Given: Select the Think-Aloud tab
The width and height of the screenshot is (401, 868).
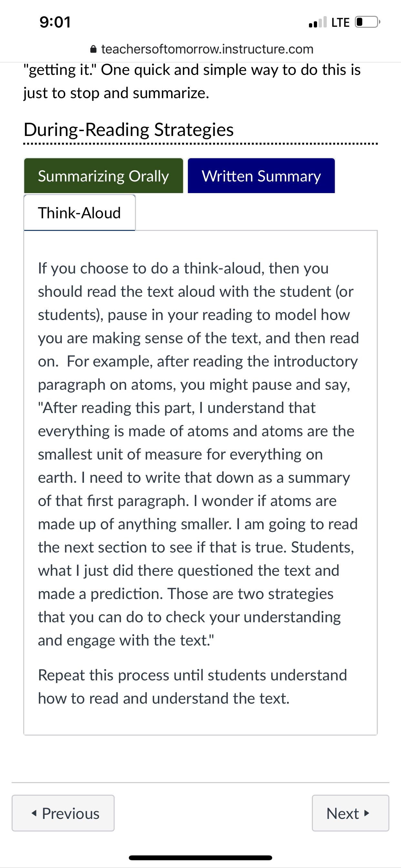Looking at the screenshot, I should tap(79, 212).
